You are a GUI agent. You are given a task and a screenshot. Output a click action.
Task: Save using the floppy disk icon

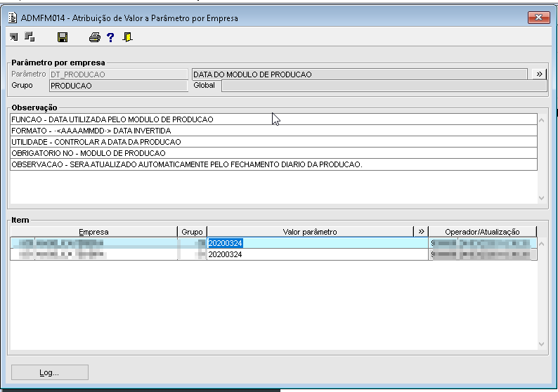point(63,37)
